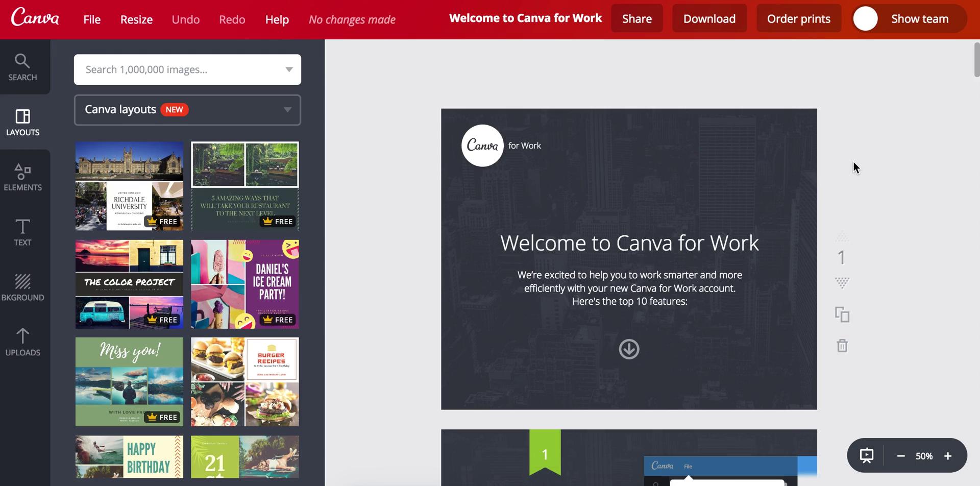Open the Help menu
Image resolution: width=980 pixels, height=486 pixels.
(277, 19)
